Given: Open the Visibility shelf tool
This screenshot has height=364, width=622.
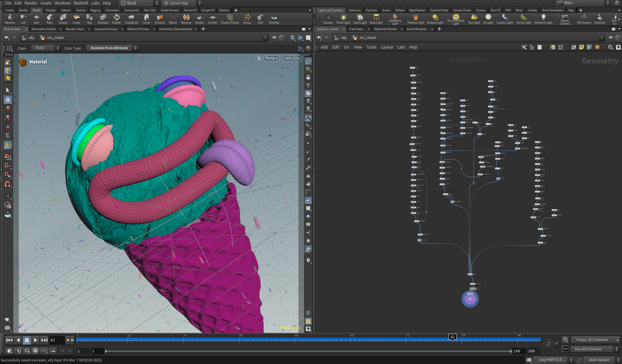Looking at the screenshot, I should [x=274, y=19].
